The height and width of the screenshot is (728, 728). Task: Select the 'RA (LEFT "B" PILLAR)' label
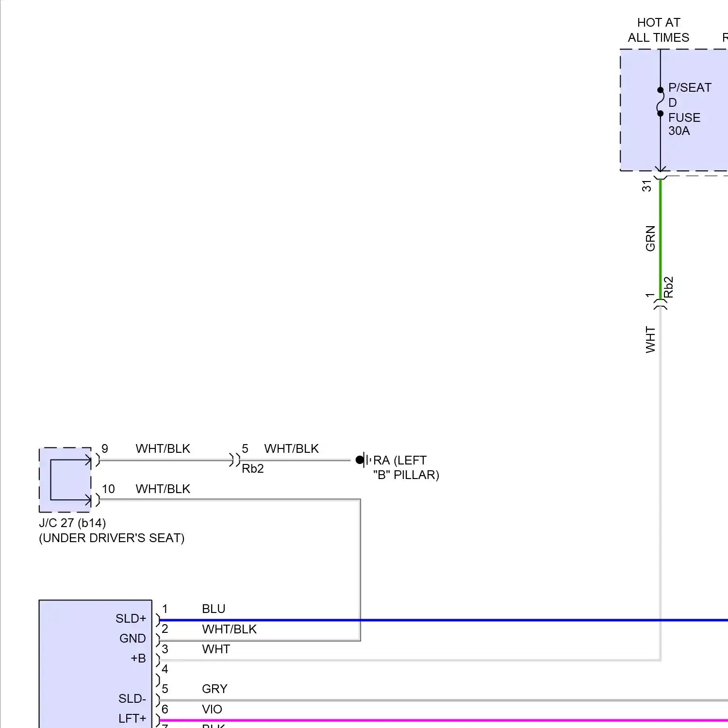pos(406,467)
